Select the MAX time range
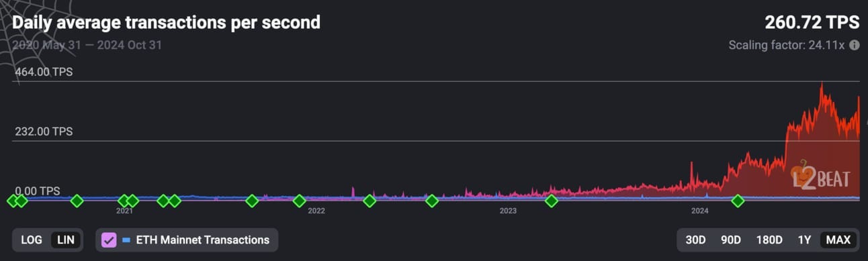This screenshot has width=868, height=261. (838, 240)
